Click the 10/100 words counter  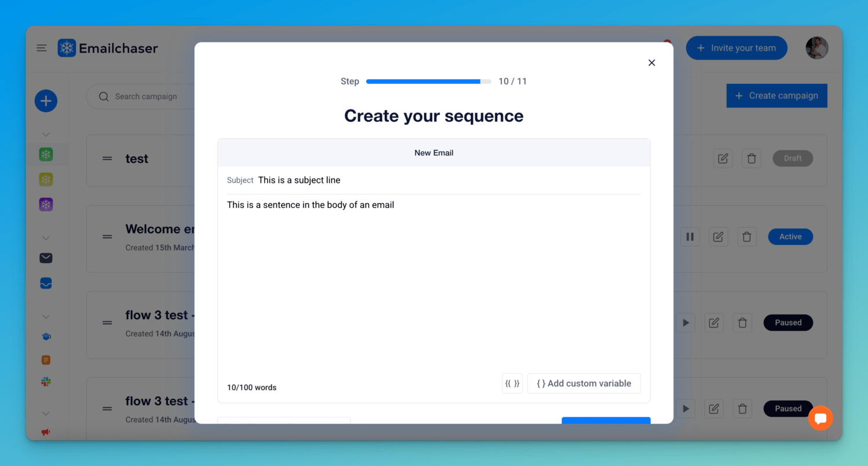tap(252, 387)
